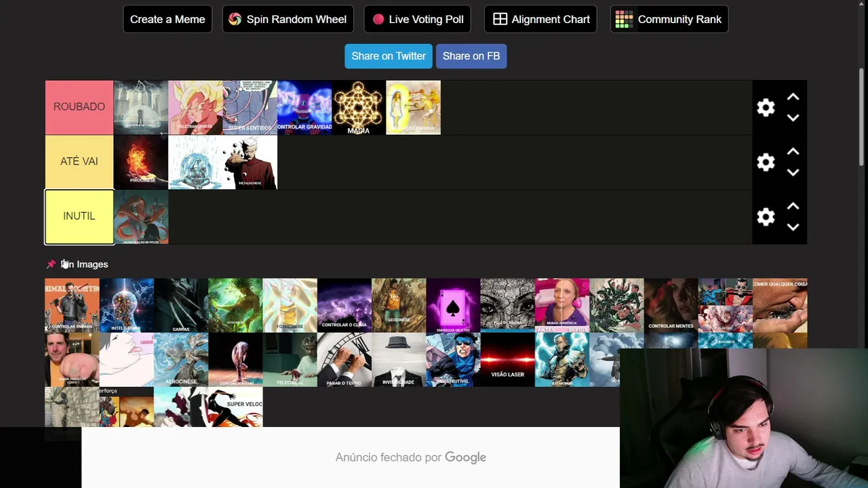Move ATÉ VAI tier up
This screenshot has height=488, width=868.
[x=793, y=152]
